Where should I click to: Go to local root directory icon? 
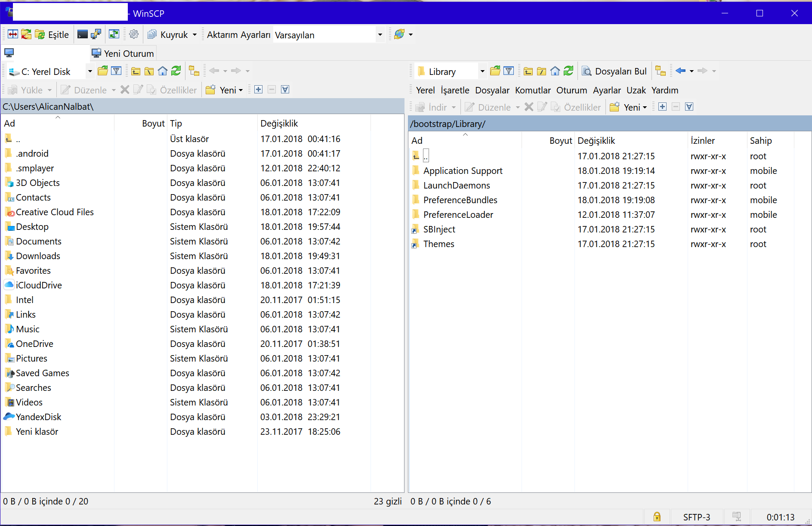[149, 71]
